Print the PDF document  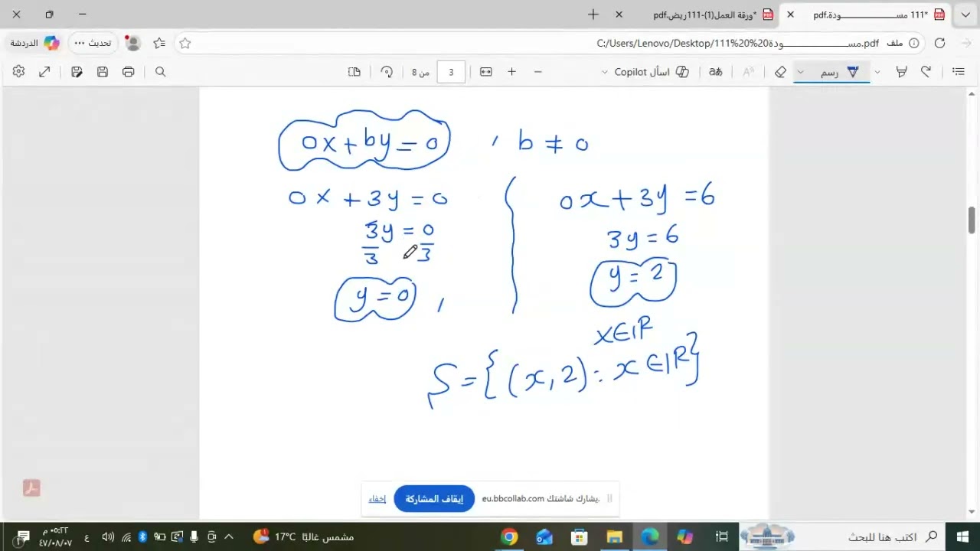(x=129, y=71)
